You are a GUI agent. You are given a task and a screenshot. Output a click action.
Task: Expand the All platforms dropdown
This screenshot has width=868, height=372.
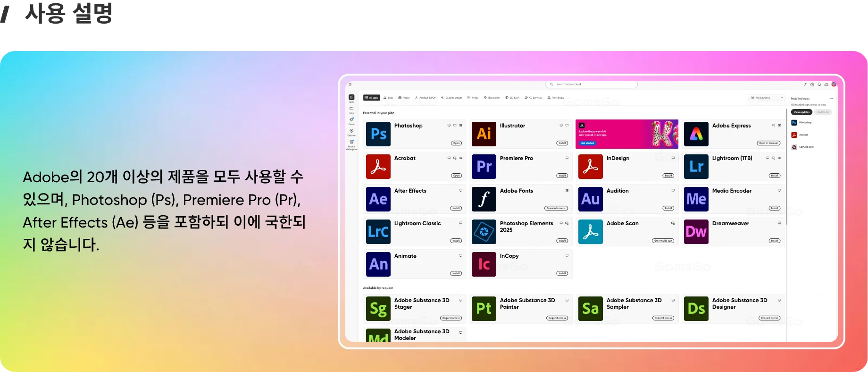click(x=767, y=98)
